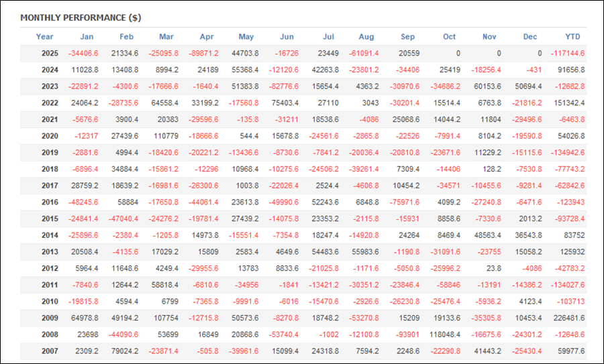This screenshot has height=364, width=604.
Task: Click the Year column header
Action: click(x=45, y=37)
